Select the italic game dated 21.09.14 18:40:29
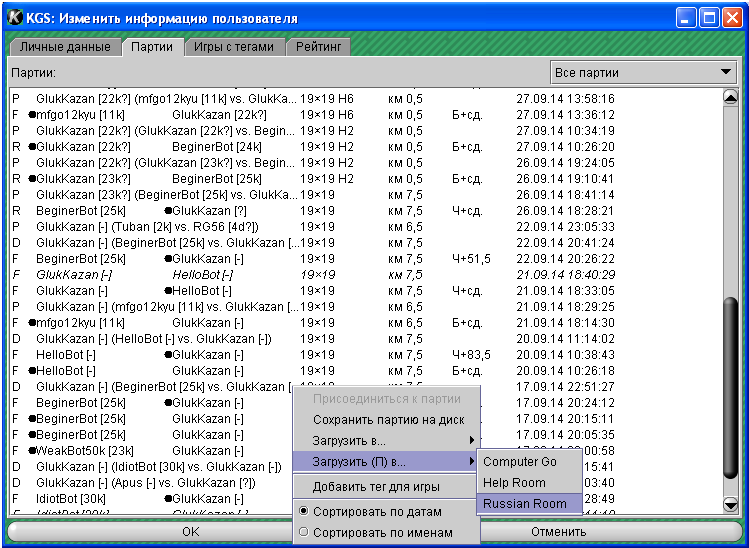 365,275
